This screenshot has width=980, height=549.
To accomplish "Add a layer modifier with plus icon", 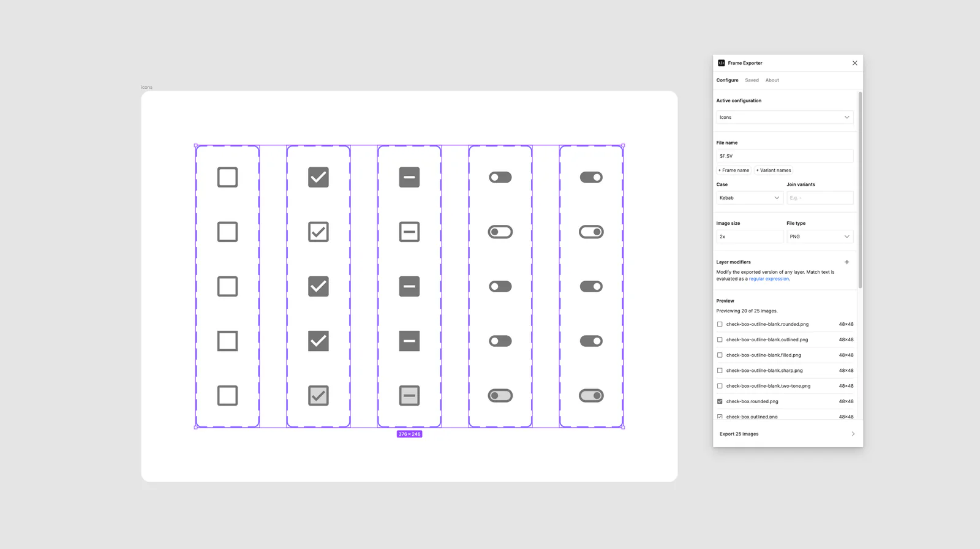I will pyautogui.click(x=847, y=262).
